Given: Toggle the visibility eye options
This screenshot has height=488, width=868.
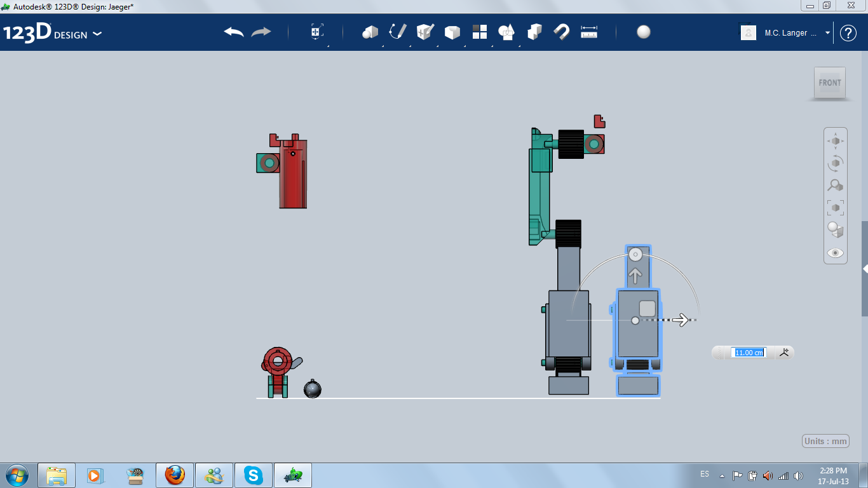Looking at the screenshot, I should pos(835,253).
